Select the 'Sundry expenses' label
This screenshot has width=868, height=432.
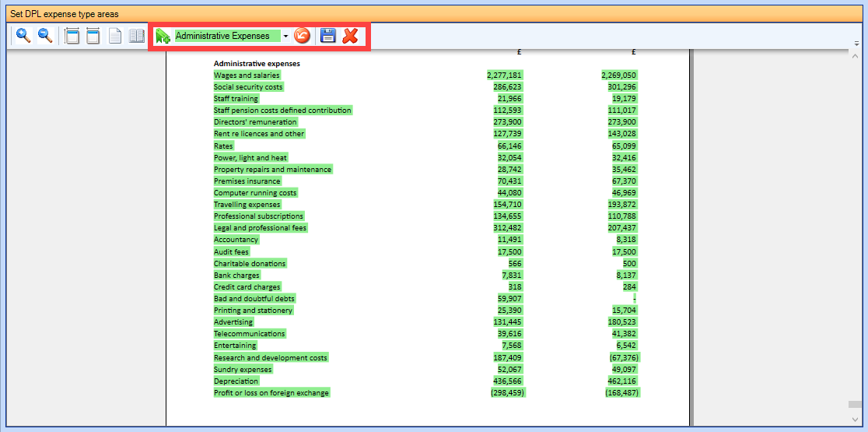[243, 370]
